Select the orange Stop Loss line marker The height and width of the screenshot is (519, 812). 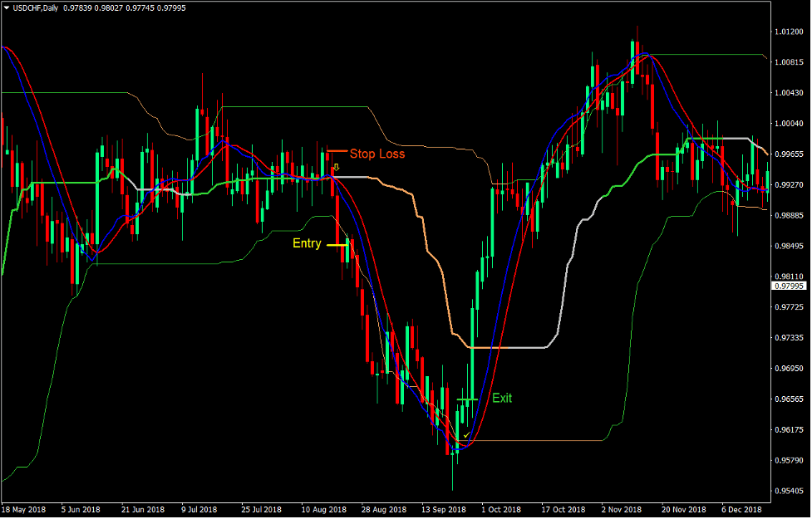pos(337,151)
